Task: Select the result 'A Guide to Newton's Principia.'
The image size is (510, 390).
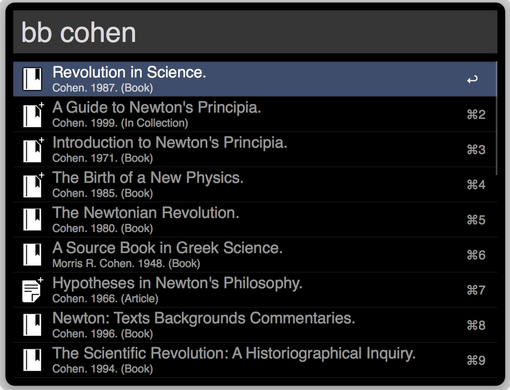Action: tap(255, 114)
